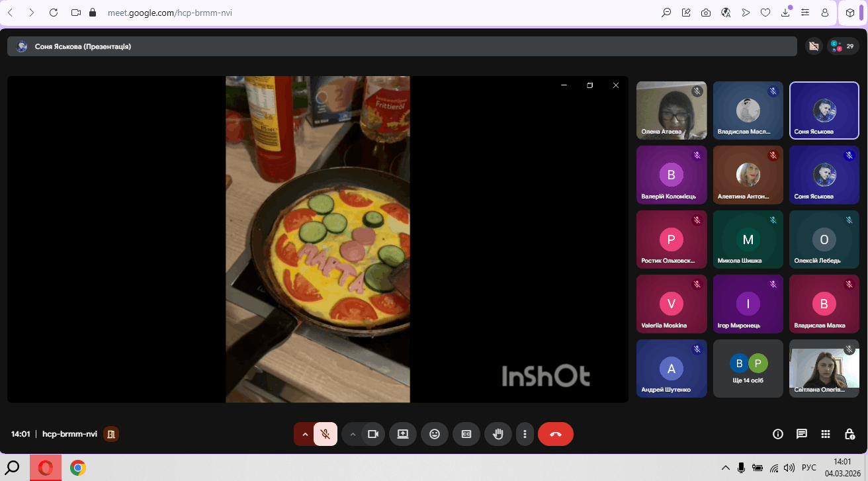This screenshot has height=481, width=868.
Task: Open more options three-dot menu
Action: tap(525, 434)
